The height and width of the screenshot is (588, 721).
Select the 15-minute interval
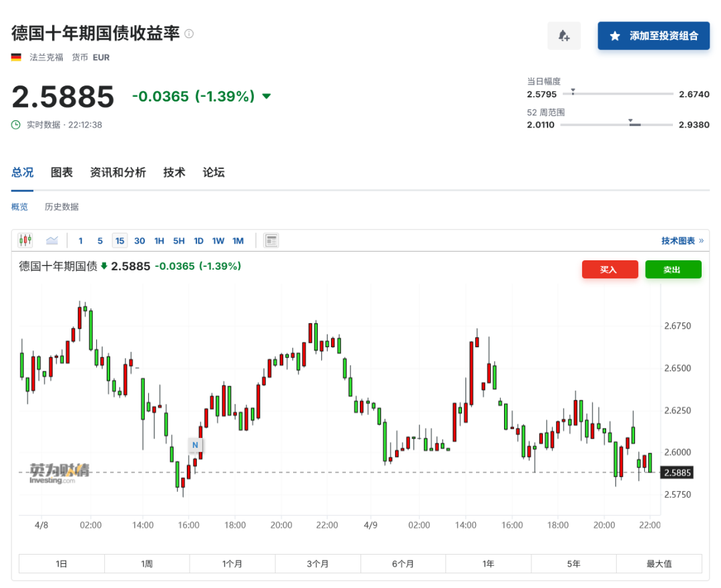pos(119,241)
